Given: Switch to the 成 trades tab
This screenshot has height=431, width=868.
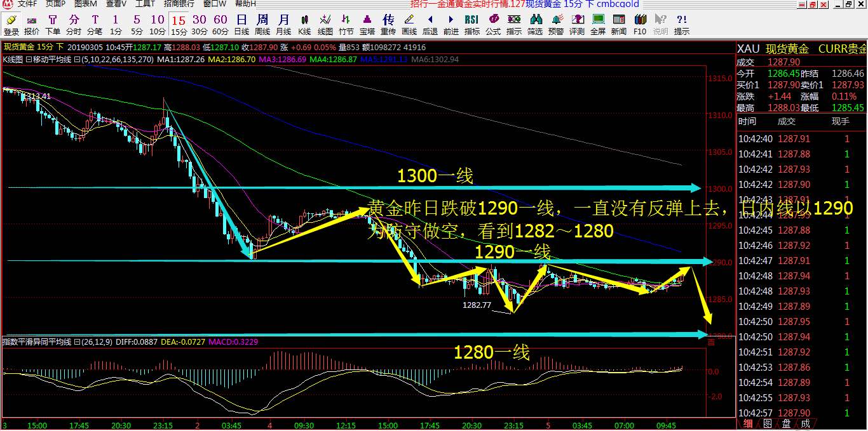Looking at the screenshot, I should point(805,424).
